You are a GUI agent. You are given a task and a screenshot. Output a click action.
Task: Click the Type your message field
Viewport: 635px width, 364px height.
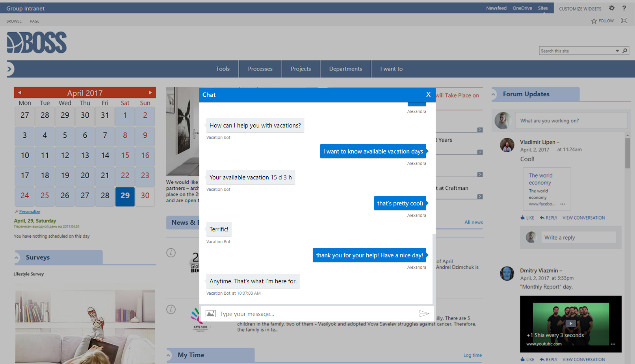click(x=276, y=314)
